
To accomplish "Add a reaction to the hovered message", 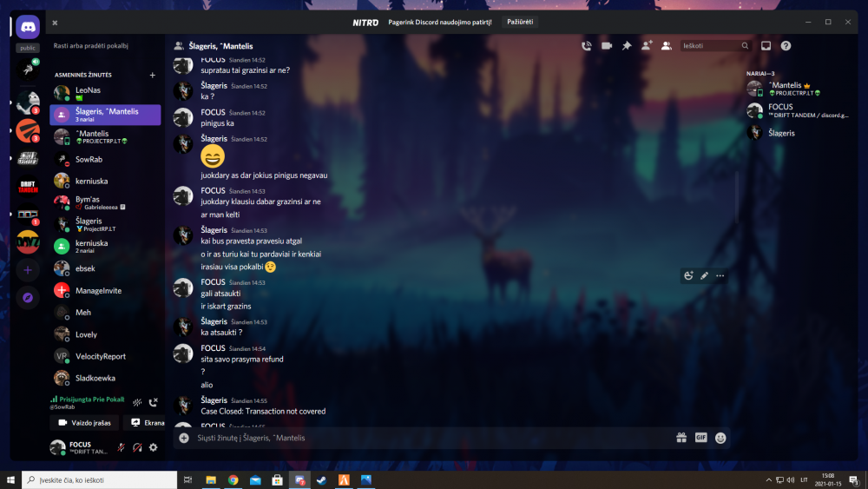I will (x=688, y=276).
